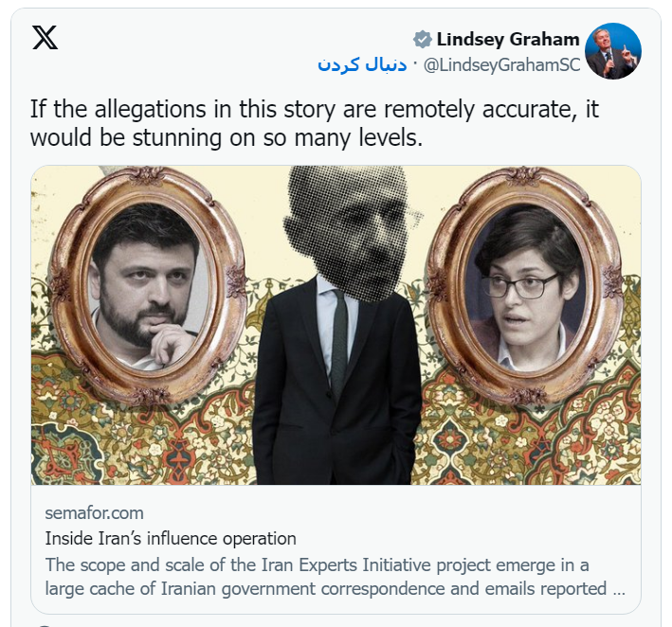The width and height of the screenshot is (672, 627).
Task: Select the tweet text about allegations
Action: coord(314,123)
